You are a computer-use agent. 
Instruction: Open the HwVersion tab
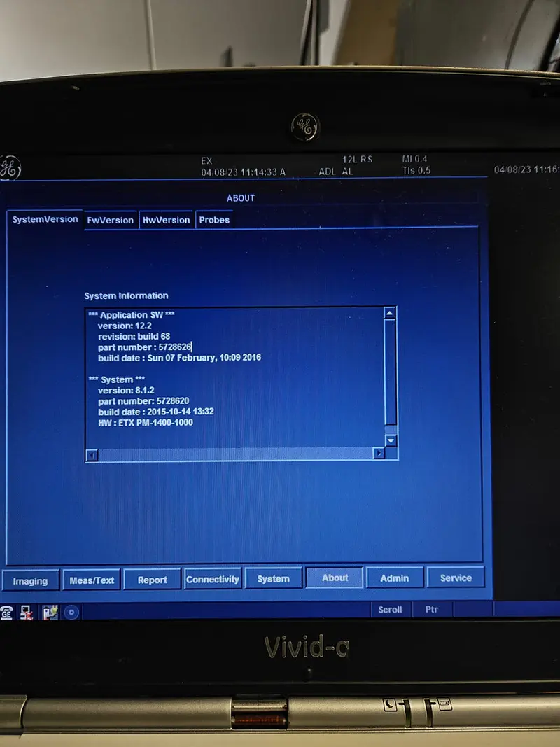pos(166,220)
